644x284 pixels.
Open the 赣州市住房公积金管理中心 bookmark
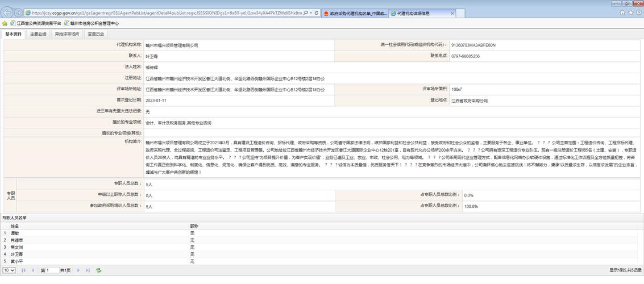coord(92,23)
